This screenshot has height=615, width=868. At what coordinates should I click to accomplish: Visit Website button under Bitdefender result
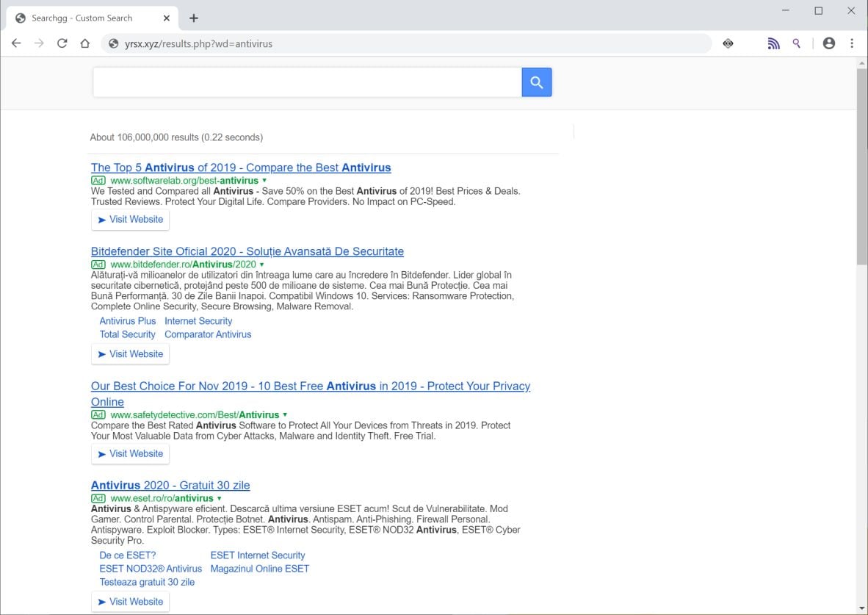coord(130,354)
